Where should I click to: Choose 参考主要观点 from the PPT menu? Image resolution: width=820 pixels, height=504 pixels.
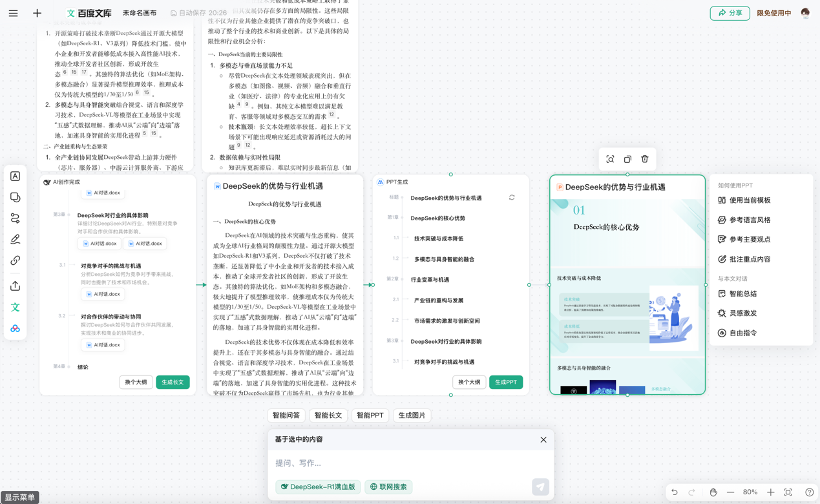coord(744,239)
